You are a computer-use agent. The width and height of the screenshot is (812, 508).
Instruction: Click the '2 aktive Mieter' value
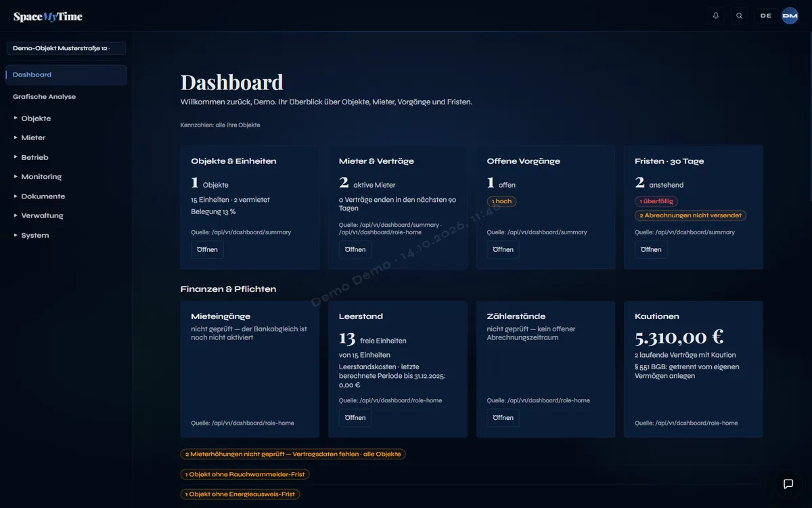pyautogui.click(x=367, y=183)
